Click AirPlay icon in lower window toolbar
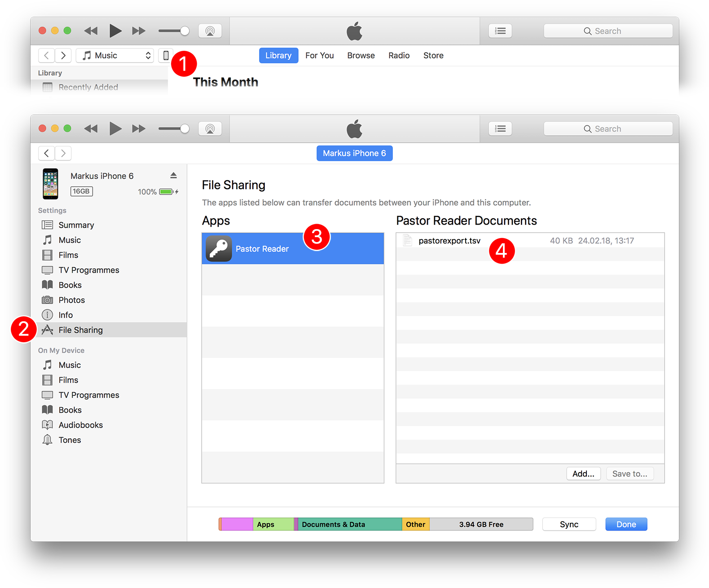Image resolution: width=709 pixels, height=588 pixels. (210, 129)
